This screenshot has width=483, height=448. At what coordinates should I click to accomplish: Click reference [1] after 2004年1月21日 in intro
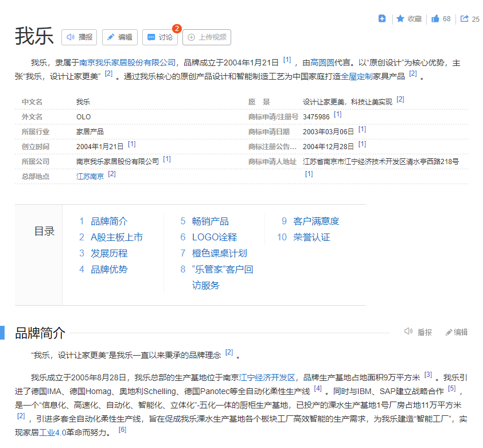coord(287,60)
